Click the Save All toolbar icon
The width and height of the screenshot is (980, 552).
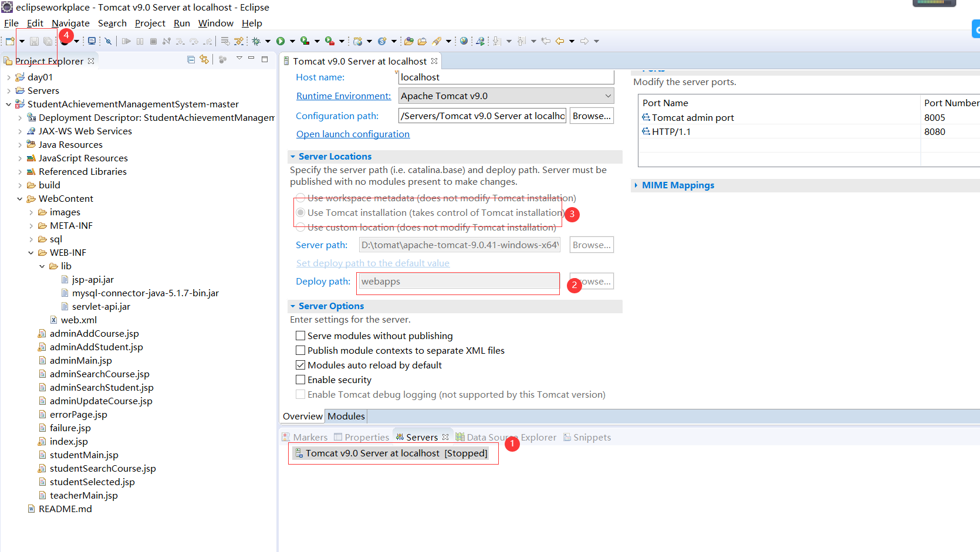48,41
